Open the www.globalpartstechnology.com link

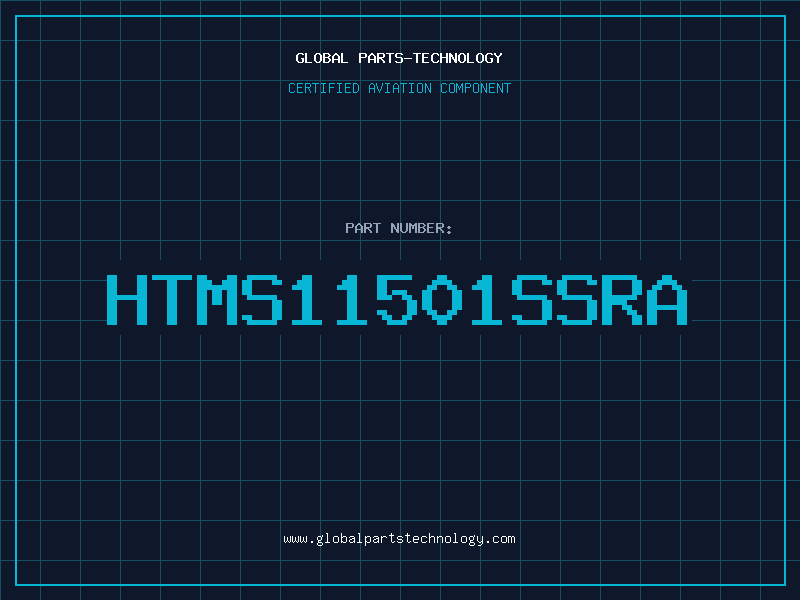pos(399,539)
